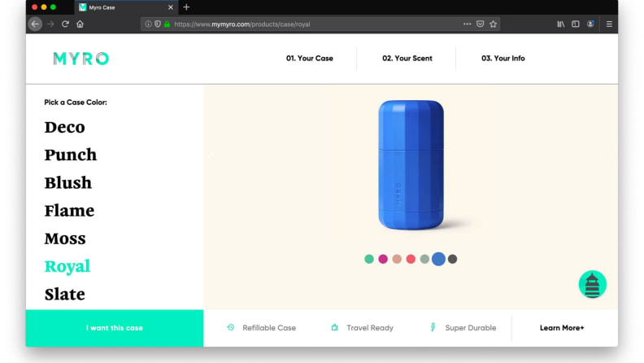644x363 pixels.
Task: Go to step 02. Your Scent
Action: pos(407,59)
